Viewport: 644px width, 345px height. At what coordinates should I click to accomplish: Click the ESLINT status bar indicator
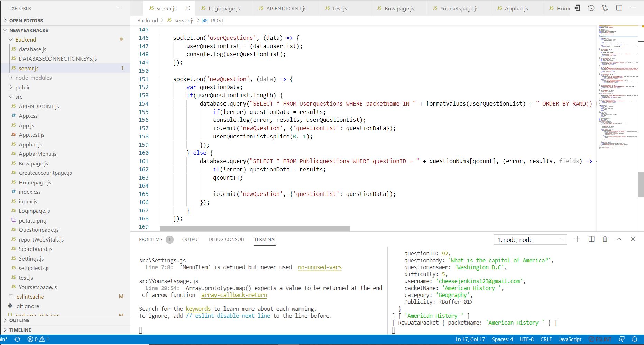[x=600, y=339]
